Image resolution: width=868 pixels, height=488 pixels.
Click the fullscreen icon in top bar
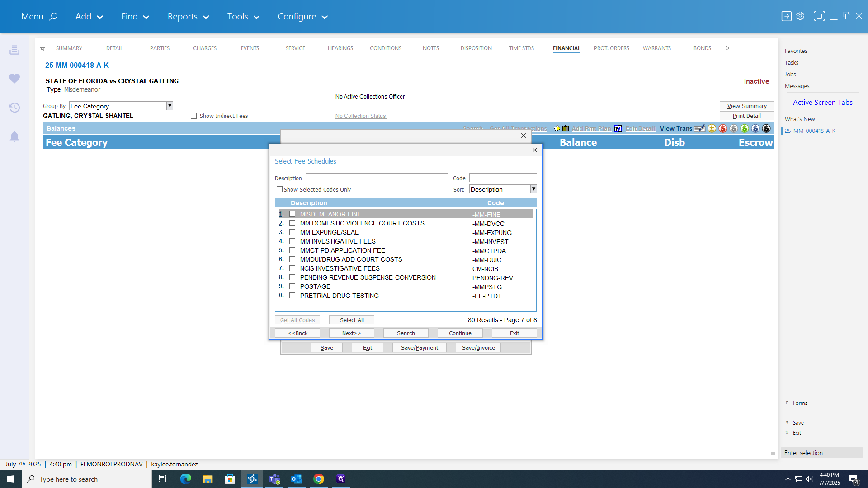point(819,16)
